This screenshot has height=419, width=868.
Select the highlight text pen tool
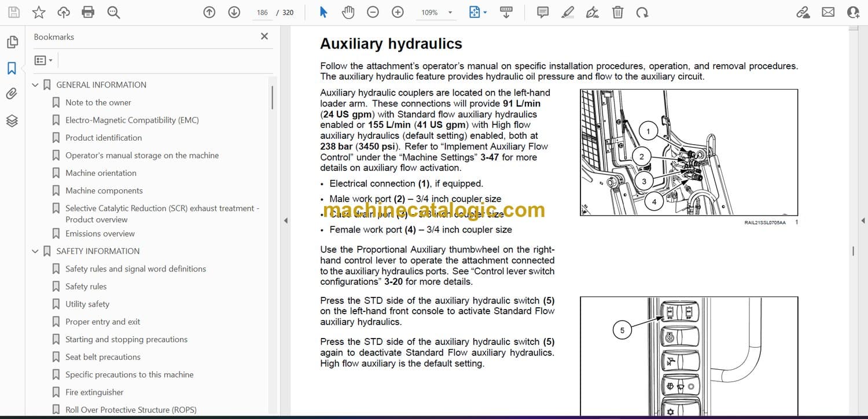point(568,12)
